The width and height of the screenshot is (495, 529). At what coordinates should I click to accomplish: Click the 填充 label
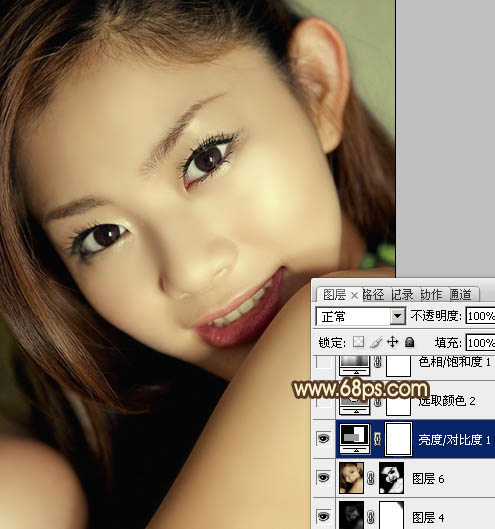[x=448, y=343]
